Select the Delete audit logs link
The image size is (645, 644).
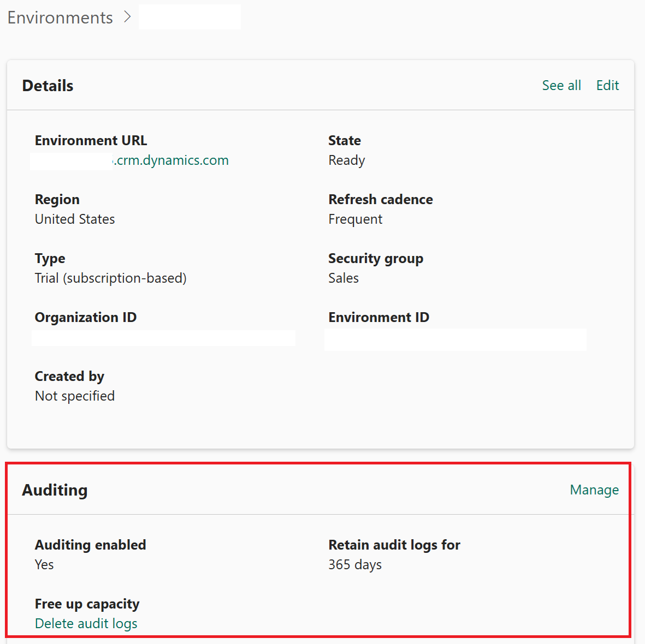pos(86,624)
